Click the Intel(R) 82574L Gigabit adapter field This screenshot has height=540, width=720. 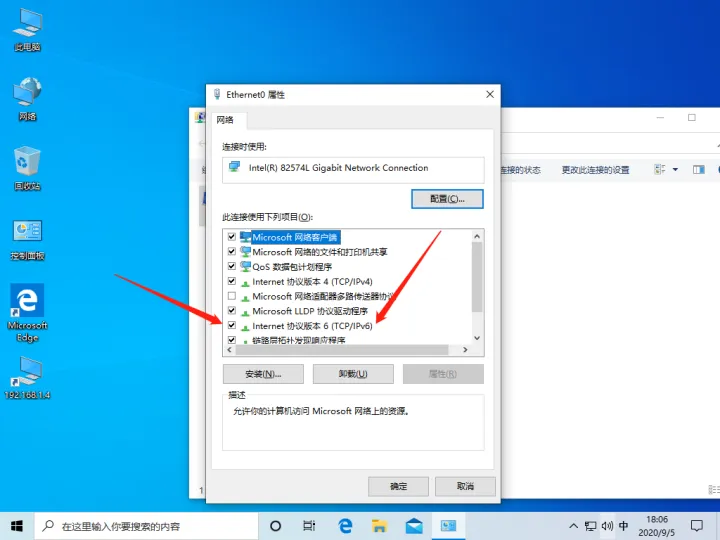pyautogui.click(x=353, y=169)
